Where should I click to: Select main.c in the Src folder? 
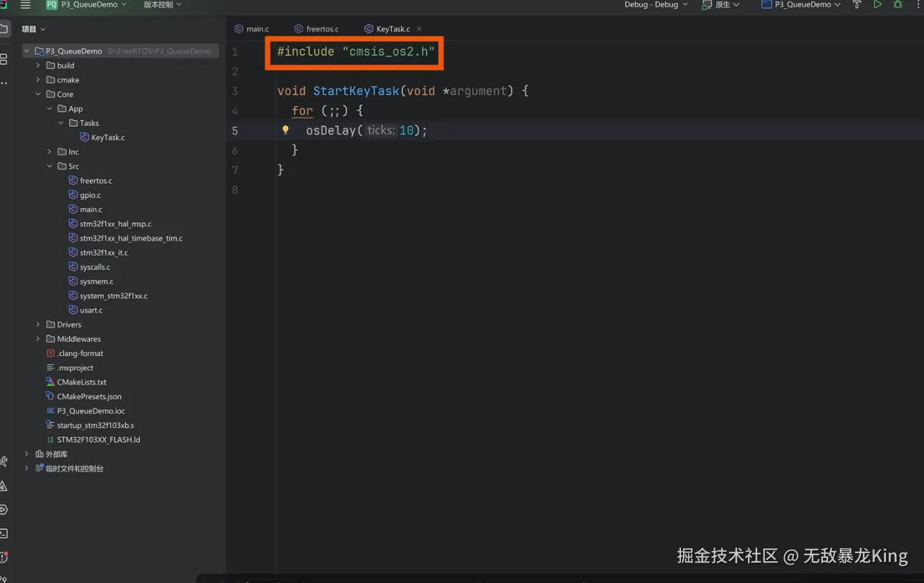point(91,209)
